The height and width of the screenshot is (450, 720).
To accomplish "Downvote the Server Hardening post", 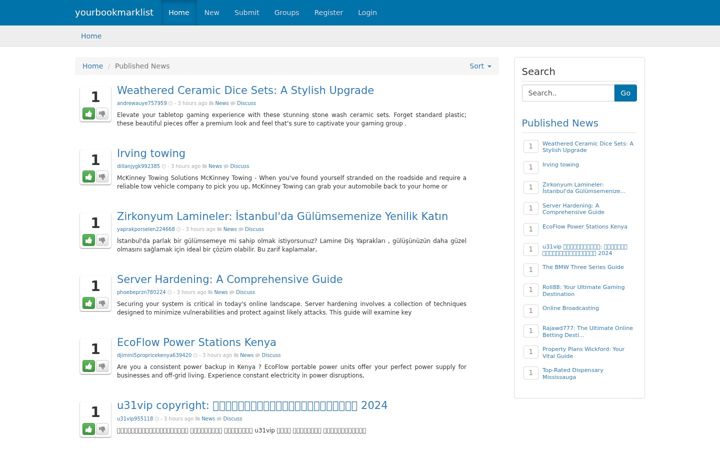I will 102,303.
